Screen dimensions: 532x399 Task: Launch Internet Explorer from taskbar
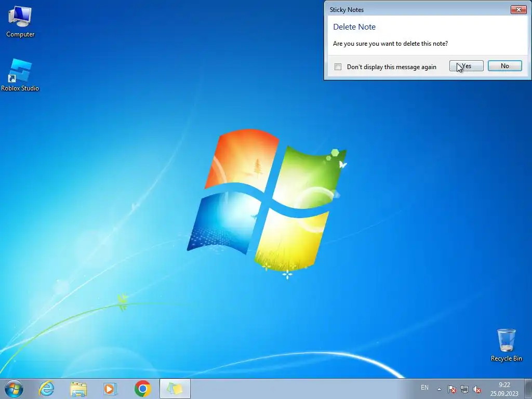coord(46,389)
